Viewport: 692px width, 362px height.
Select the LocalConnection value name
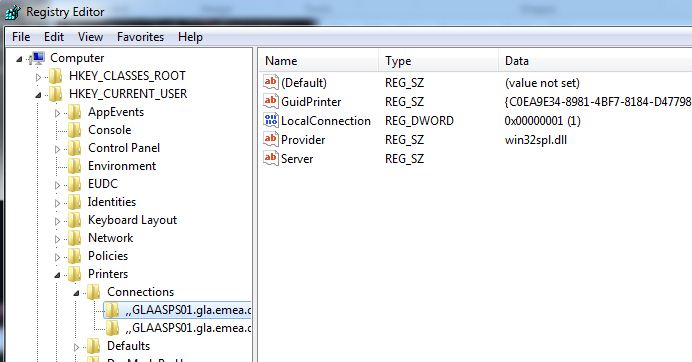point(326,121)
